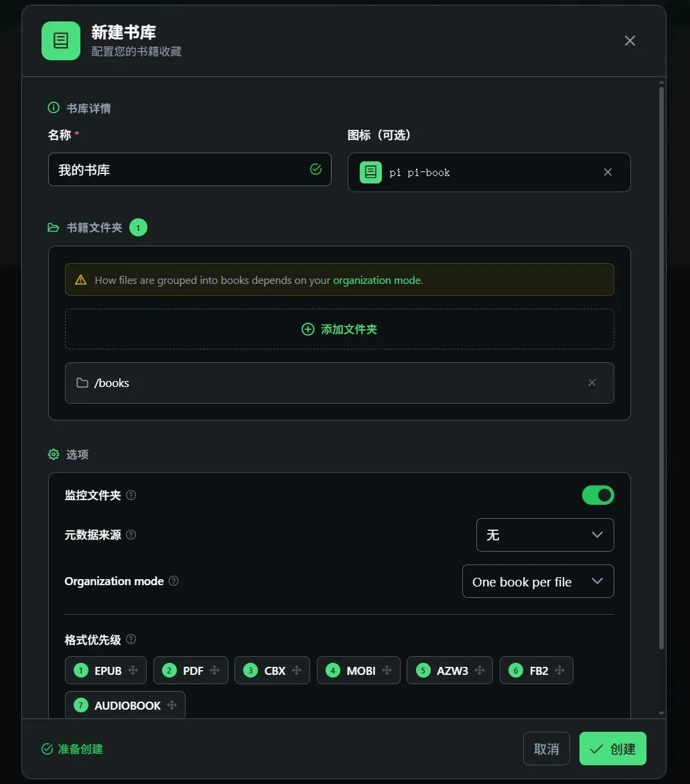Expand the One book per file dropdown

538,581
